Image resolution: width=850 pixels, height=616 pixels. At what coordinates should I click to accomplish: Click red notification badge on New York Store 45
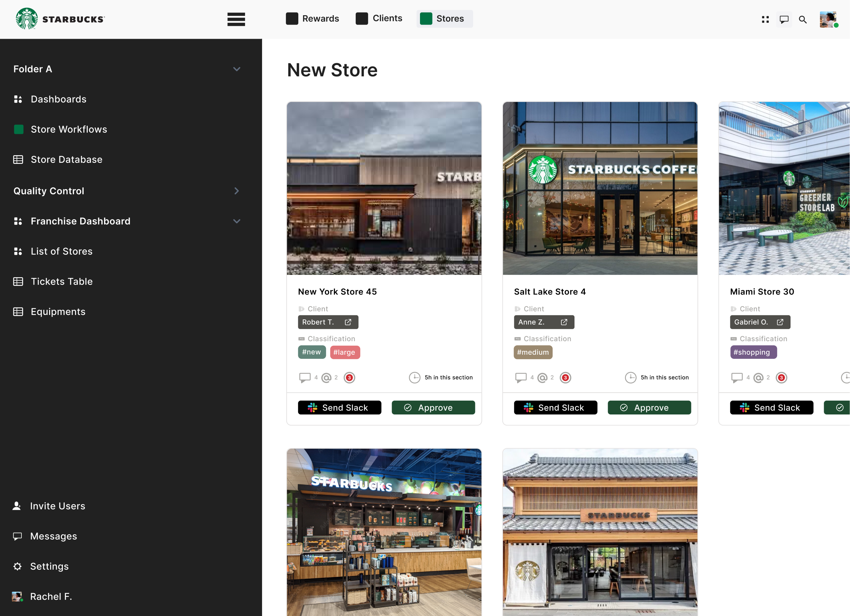tap(349, 378)
